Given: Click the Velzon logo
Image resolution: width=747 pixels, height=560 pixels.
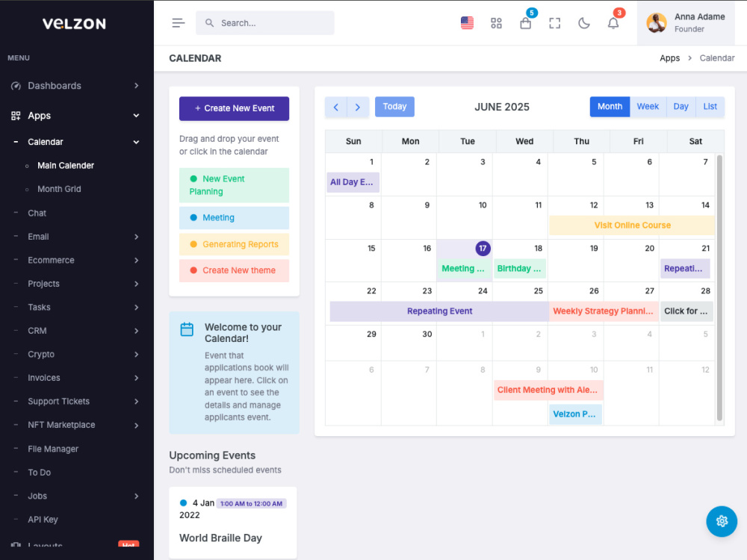Looking at the screenshot, I should click(74, 23).
